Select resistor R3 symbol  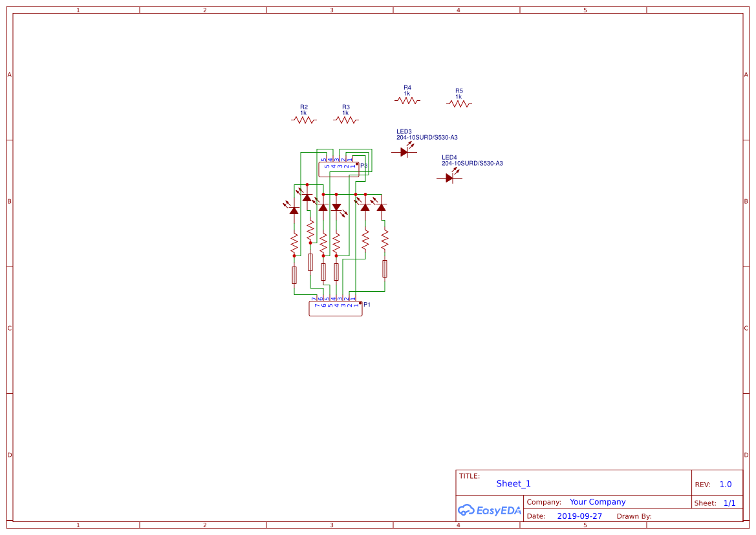tap(345, 118)
